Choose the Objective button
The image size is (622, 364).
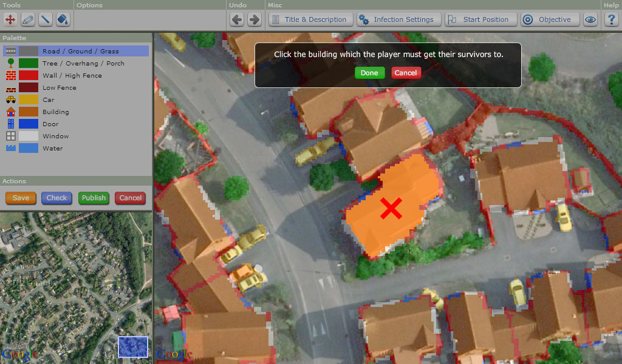(x=550, y=19)
